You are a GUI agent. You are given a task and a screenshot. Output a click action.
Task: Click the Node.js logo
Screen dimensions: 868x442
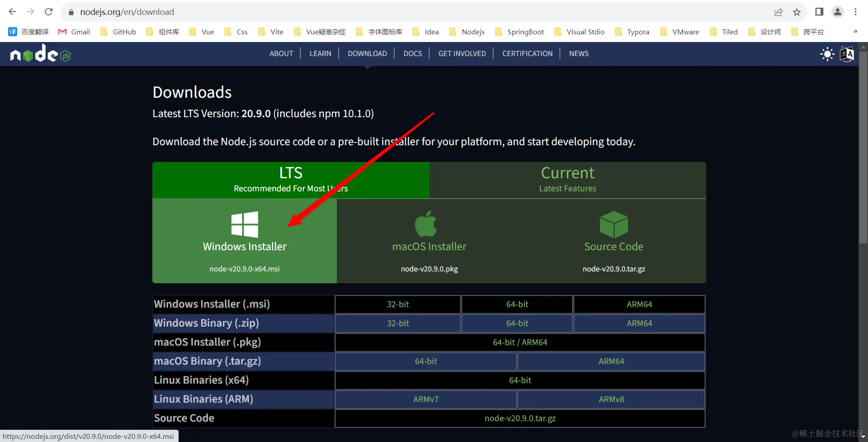[x=41, y=53]
